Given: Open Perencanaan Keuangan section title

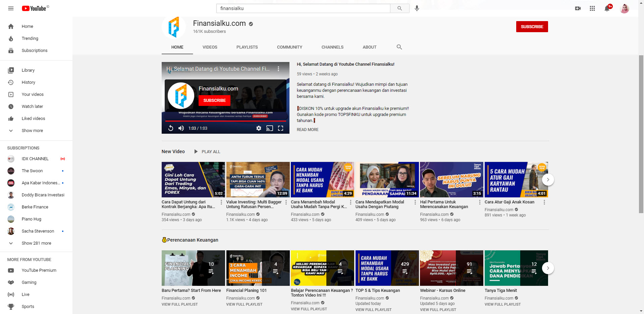Looking at the screenshot, I should click(x=190, y=240).
